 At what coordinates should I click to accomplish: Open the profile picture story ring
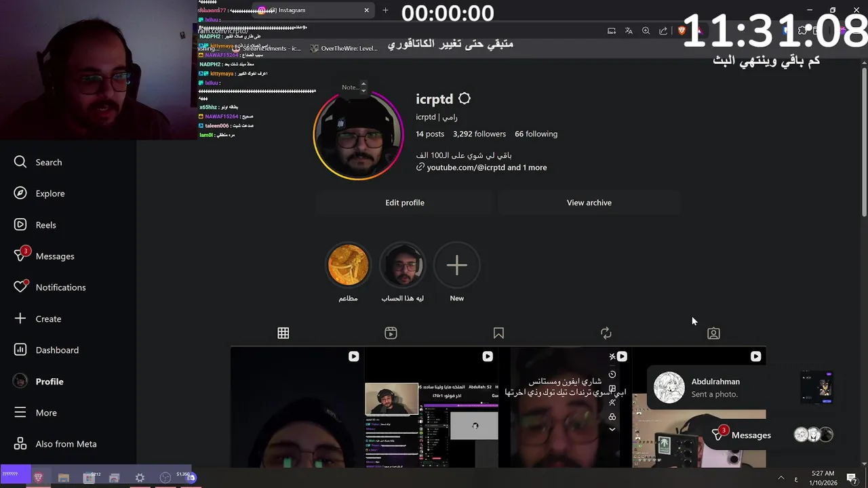point(358,135)
